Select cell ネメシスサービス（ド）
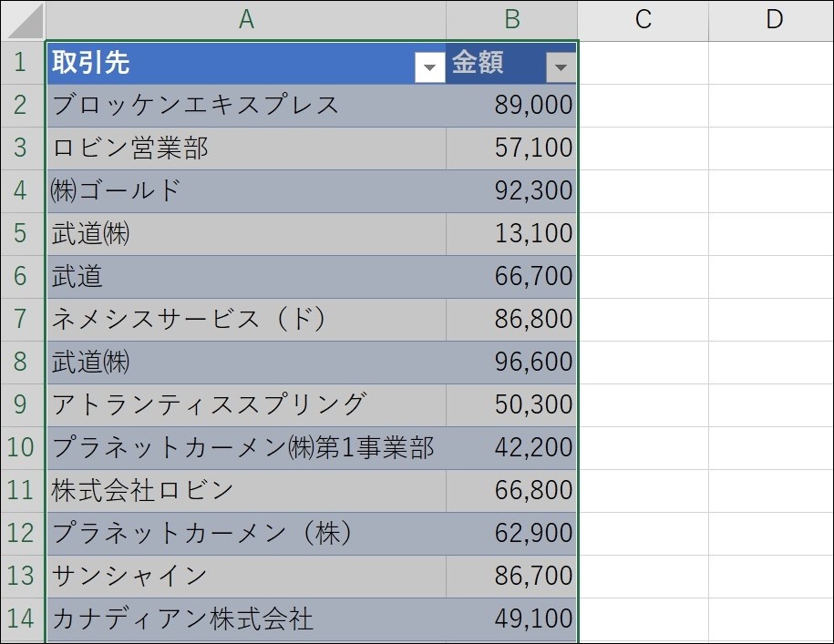 click(246, 320)
